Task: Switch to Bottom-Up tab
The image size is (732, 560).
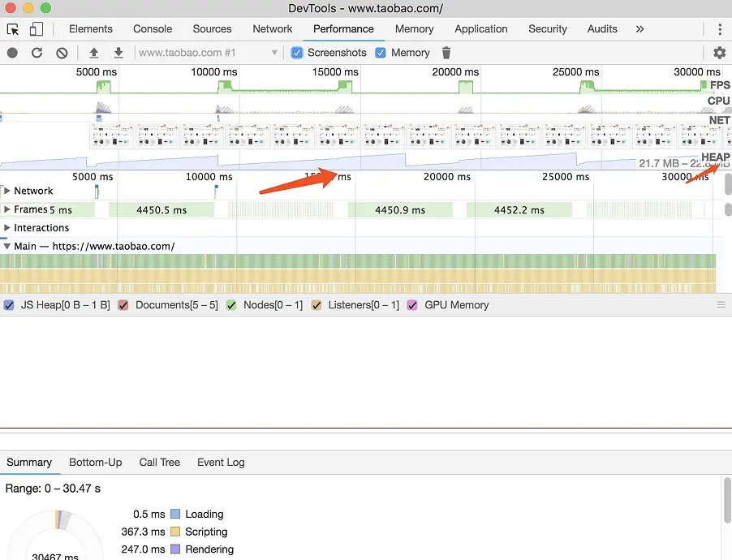Action: tap(95, 463)
